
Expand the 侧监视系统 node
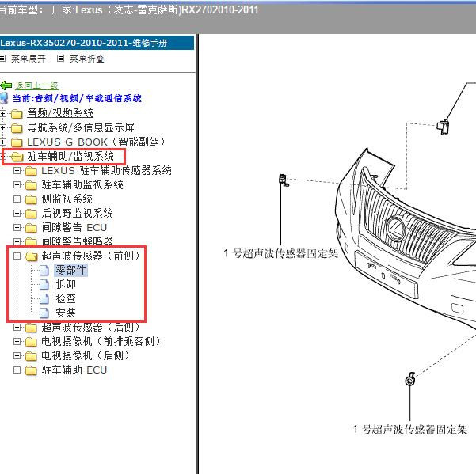[17, 199]
